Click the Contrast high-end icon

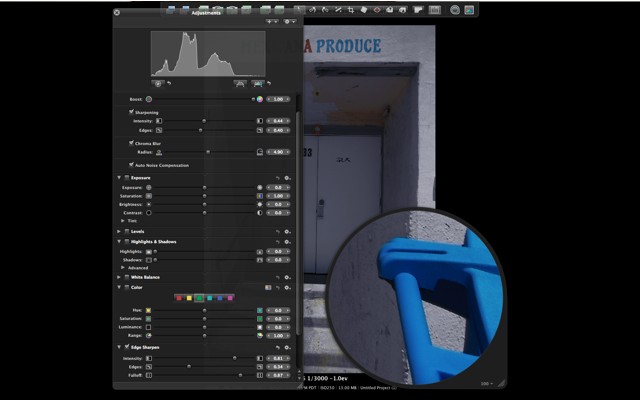260,213
